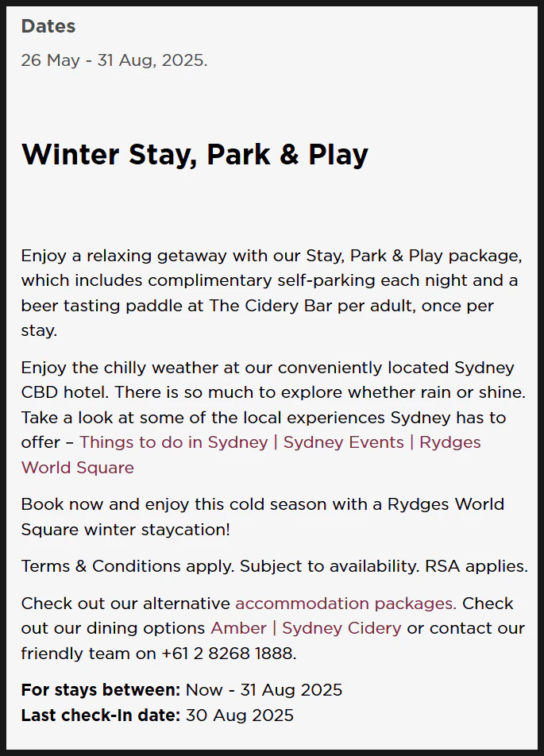Follow the Sydney Events link
The image size is (544, 756).
tap(343, 442)
